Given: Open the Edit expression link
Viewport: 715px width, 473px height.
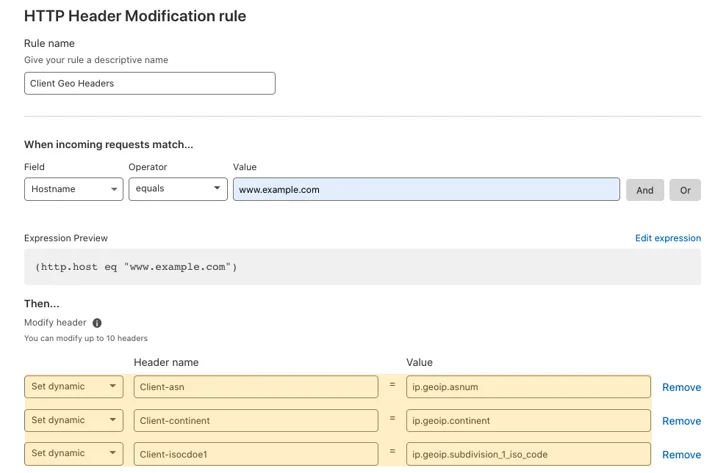Looking at the screenshot, I should click(668, 238).
